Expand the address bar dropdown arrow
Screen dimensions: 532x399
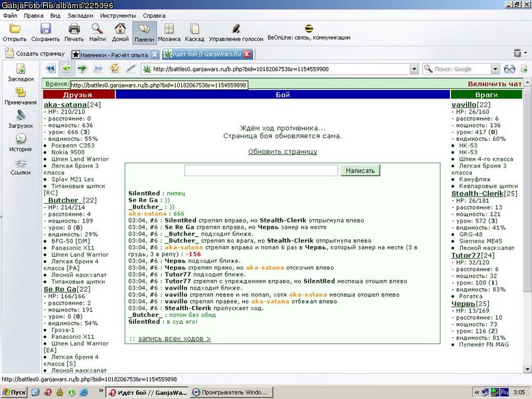click(414, 69)
